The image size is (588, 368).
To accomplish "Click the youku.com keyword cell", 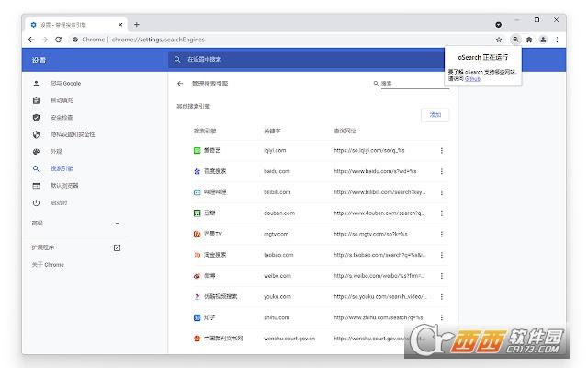I will (277, 296).
